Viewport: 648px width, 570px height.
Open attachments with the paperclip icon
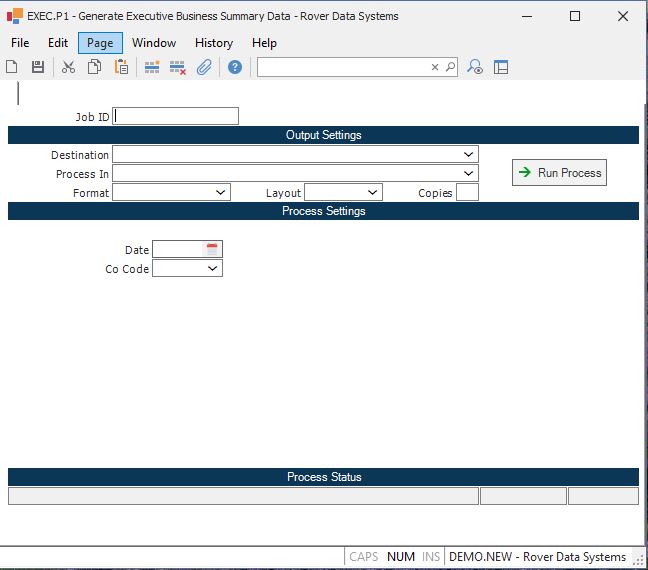(x=204, y=67)
